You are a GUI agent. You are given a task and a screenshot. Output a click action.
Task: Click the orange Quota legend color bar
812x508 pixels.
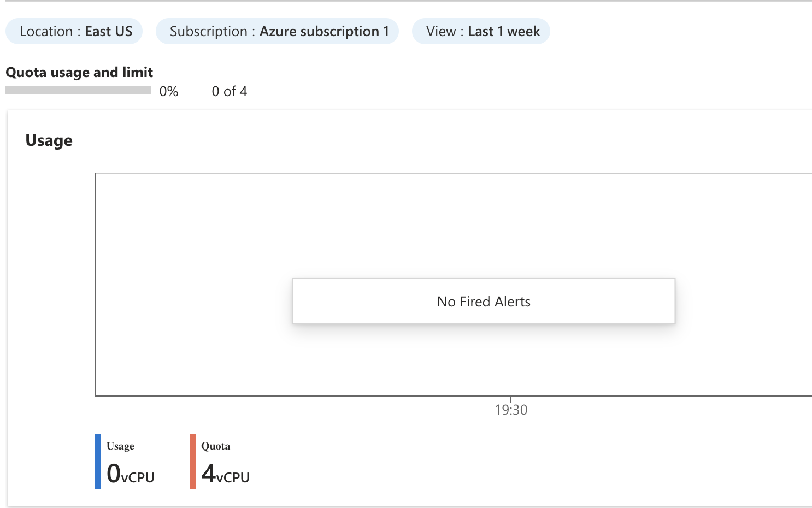[192, 462]
